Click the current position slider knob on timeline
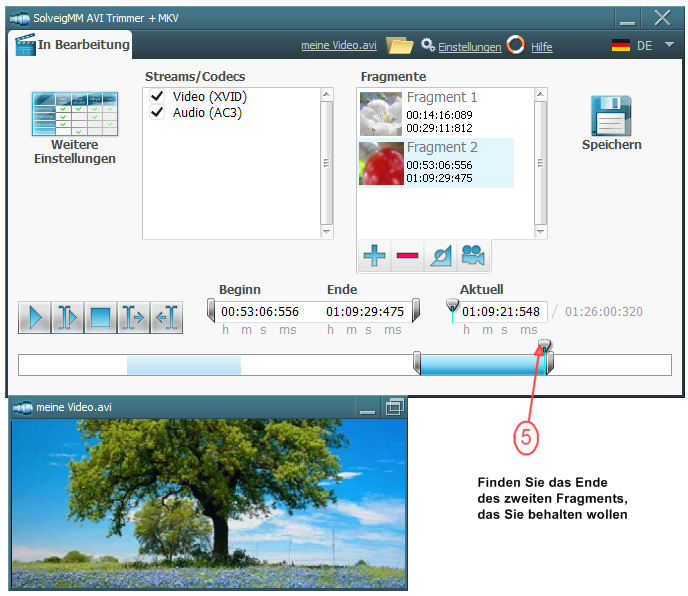Screen dimensions: 688x596 pyautogui.click(x=544, y=346)
